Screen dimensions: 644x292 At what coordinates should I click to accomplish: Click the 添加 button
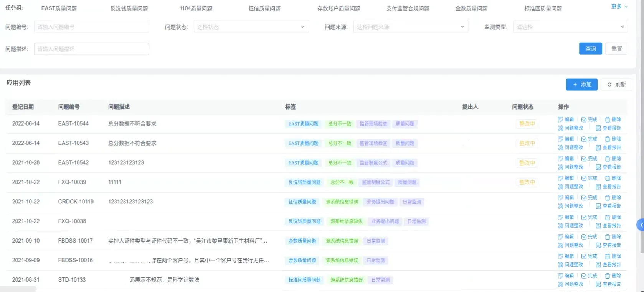coord(581,84)
